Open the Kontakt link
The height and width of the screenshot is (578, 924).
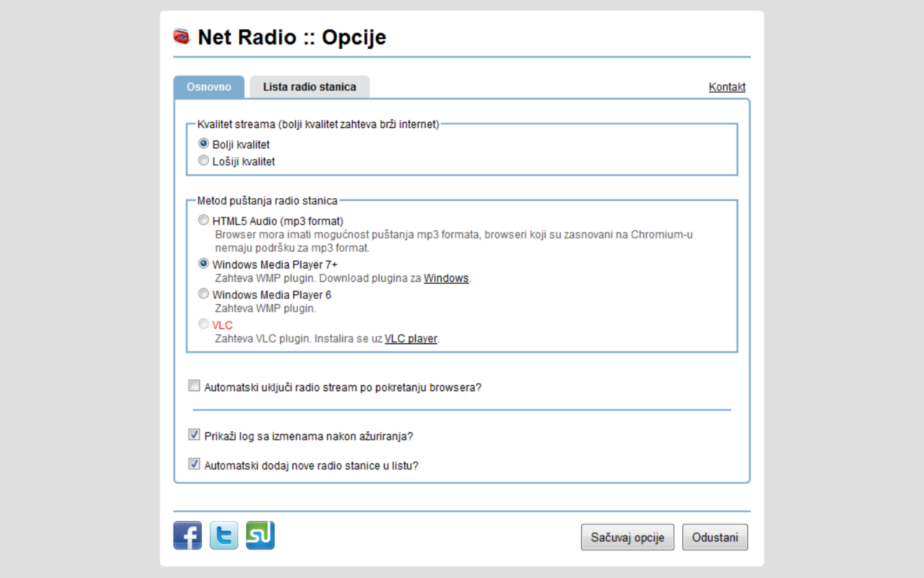click(x=726, y=86)
